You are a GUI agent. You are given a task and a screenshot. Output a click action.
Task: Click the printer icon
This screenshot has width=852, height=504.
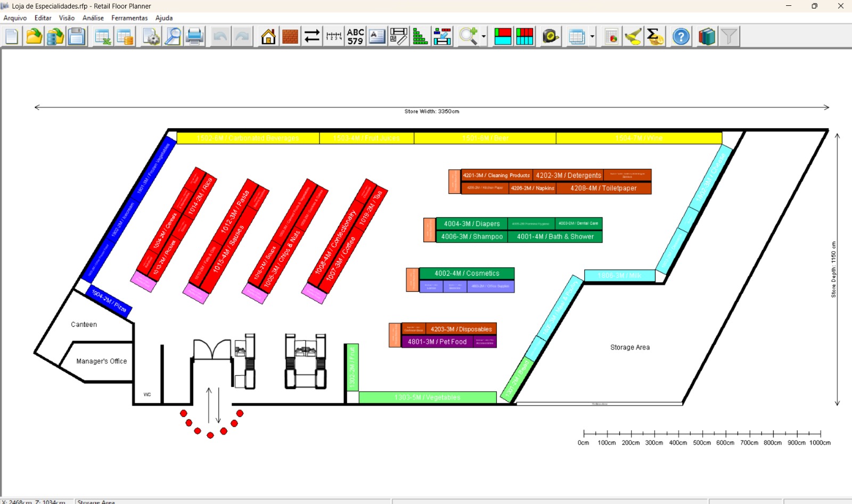(195, 37)
